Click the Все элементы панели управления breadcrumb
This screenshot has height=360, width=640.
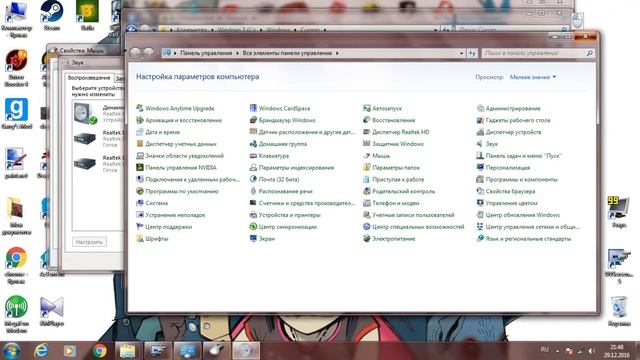[287, 53]
